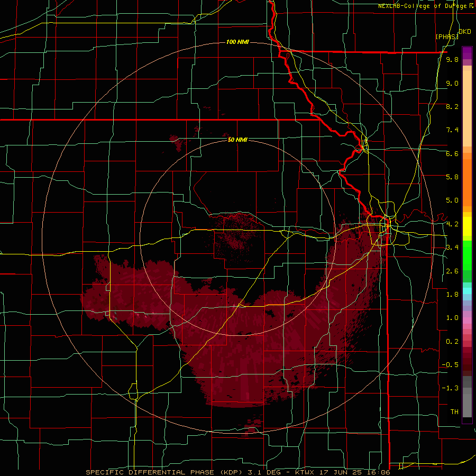Select the 3.4 value on the scale
The height and width of the screenshot is (476, 476).
(452, 248)
